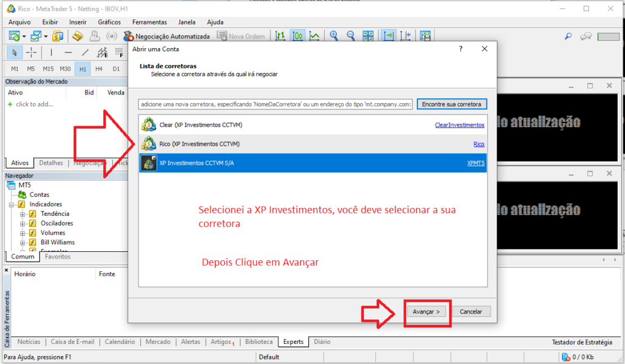
Task: Switch to the Favoritos tab in Navegador
Action: coord(57,257)
